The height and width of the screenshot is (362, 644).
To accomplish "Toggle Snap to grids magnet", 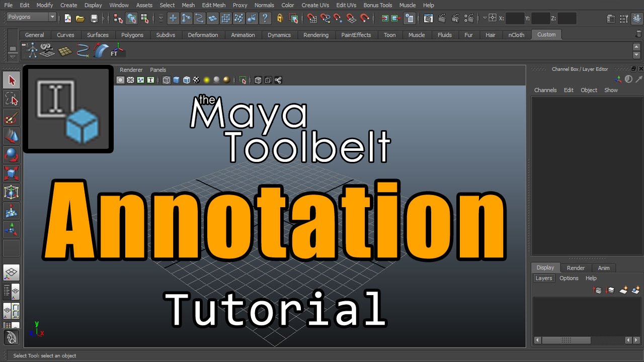I will click(312, 19).
